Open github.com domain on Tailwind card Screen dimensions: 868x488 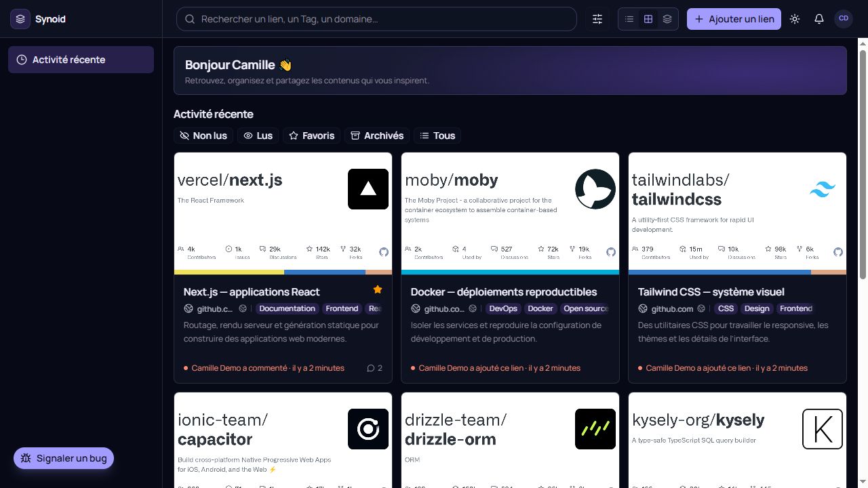pos(672,309)
